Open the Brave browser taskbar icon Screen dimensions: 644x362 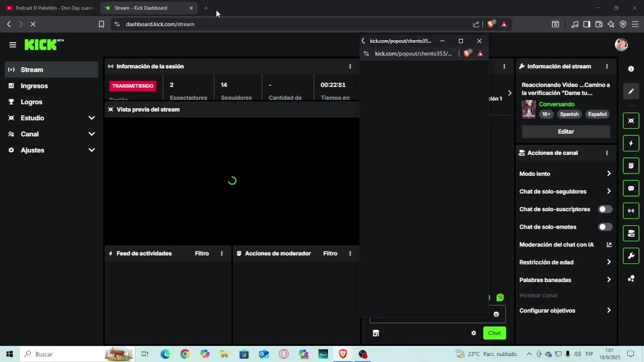[x=343, y=354]
